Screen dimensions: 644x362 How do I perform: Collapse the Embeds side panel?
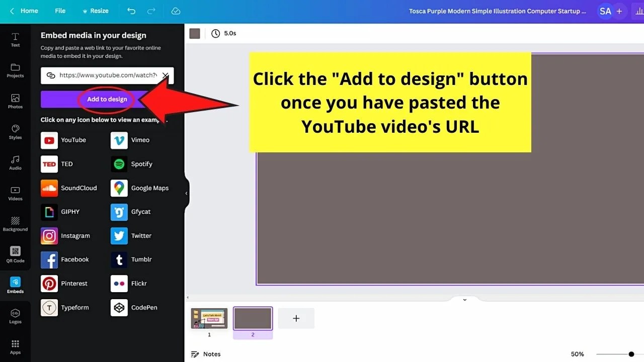tap(187, 192)
